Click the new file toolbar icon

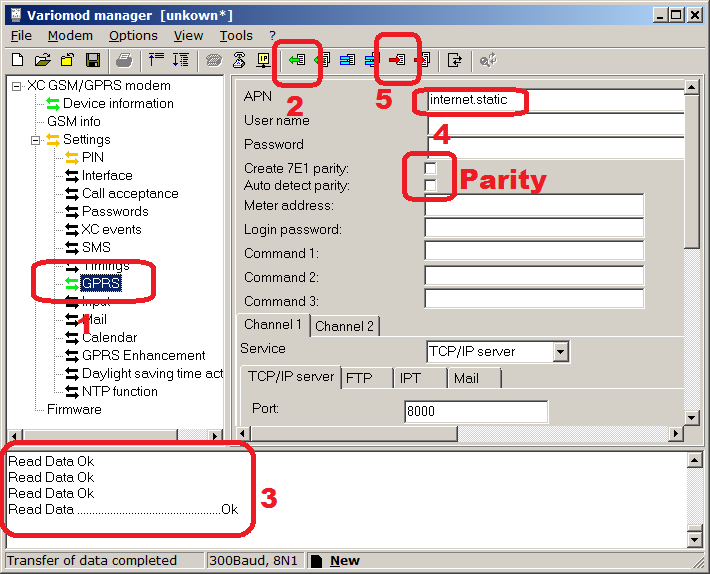coord(19,60)
